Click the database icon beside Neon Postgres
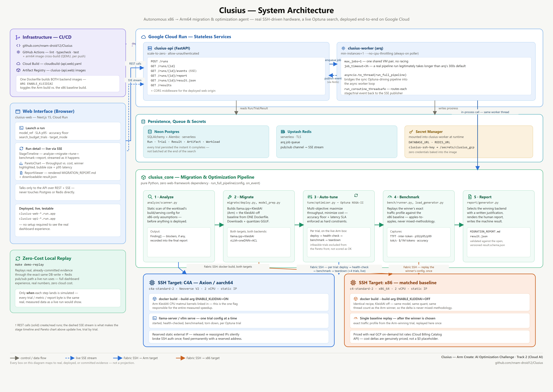This screenshot has height=392, width=553. click(150, 132)
